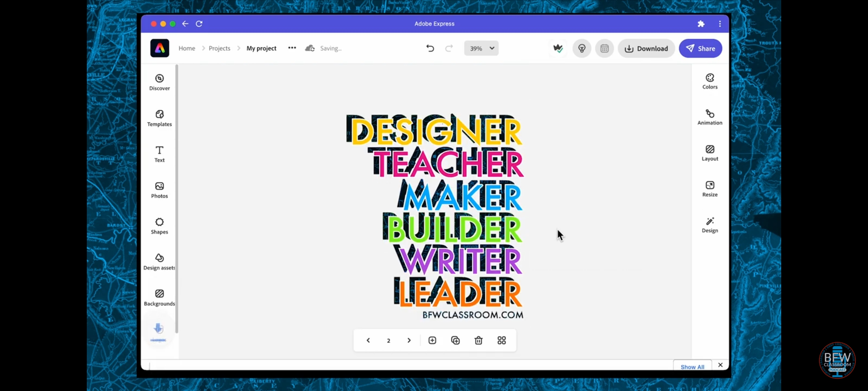Select the Text tool in the sidebar
The height and width of the screenshot is (391, 868).
pos(159,154)
